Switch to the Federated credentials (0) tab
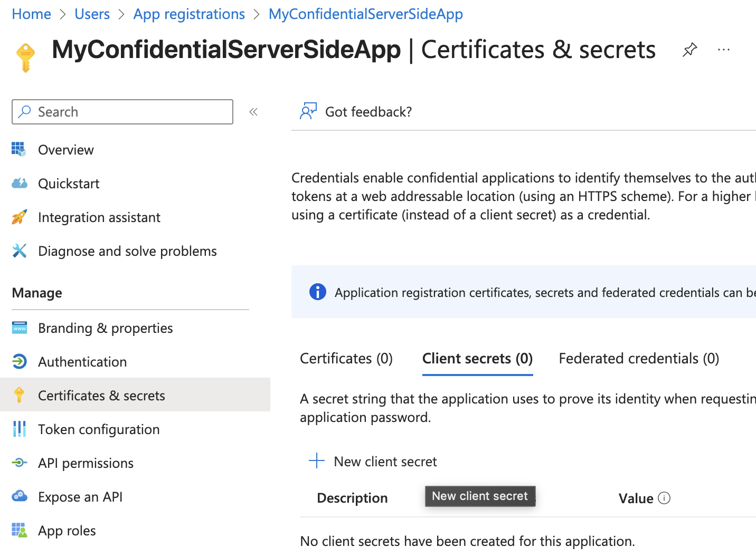The height and width of the screenshot is (557, 756). tap(638, 359)
